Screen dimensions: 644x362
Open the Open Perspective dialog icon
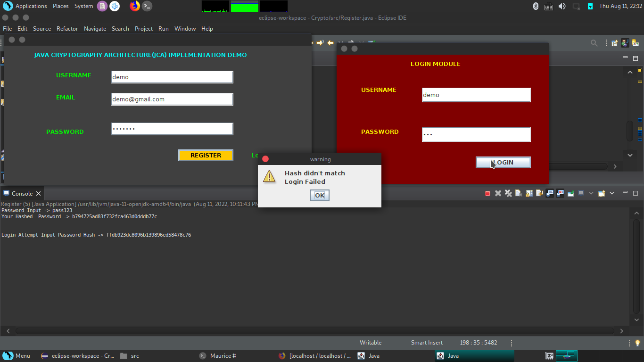click(x=615, y=43)
